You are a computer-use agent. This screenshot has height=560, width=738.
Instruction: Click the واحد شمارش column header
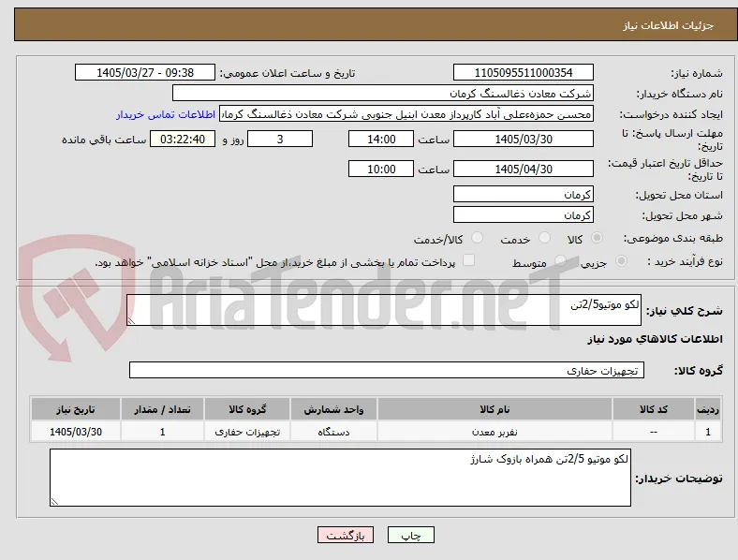coord(333,409)
